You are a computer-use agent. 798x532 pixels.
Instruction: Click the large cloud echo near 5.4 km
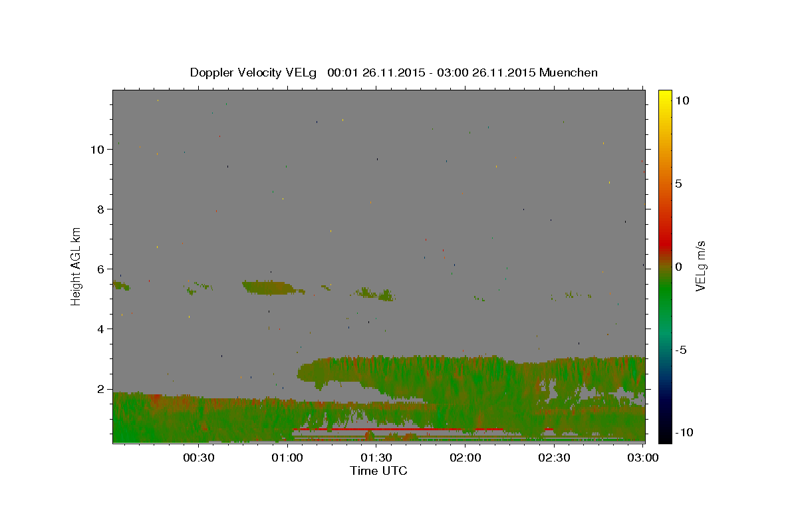click(269, 287)
